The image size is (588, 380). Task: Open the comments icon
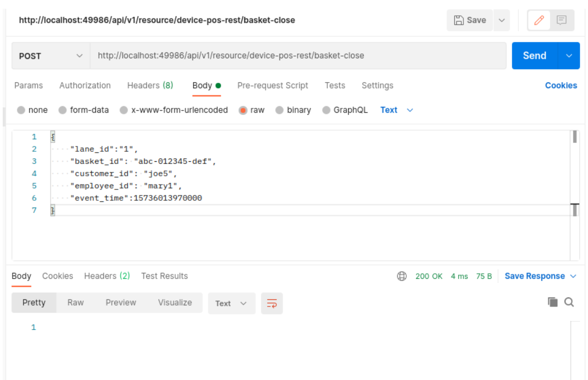click(x=561, y=20)
